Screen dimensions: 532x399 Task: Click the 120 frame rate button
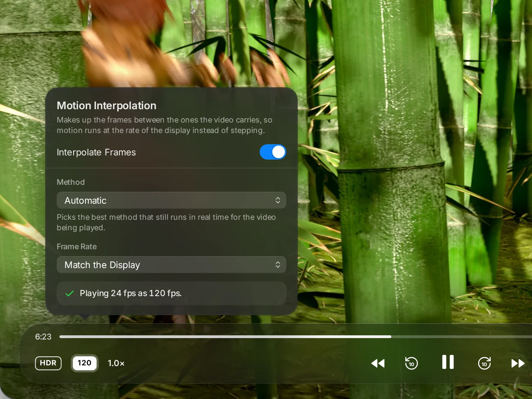84,363
